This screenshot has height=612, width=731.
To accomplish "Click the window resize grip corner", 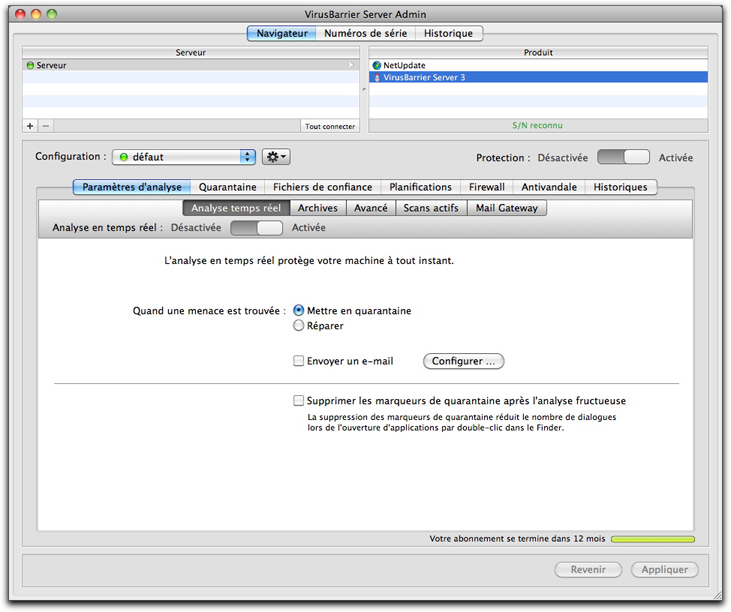I will coord(718,595).
